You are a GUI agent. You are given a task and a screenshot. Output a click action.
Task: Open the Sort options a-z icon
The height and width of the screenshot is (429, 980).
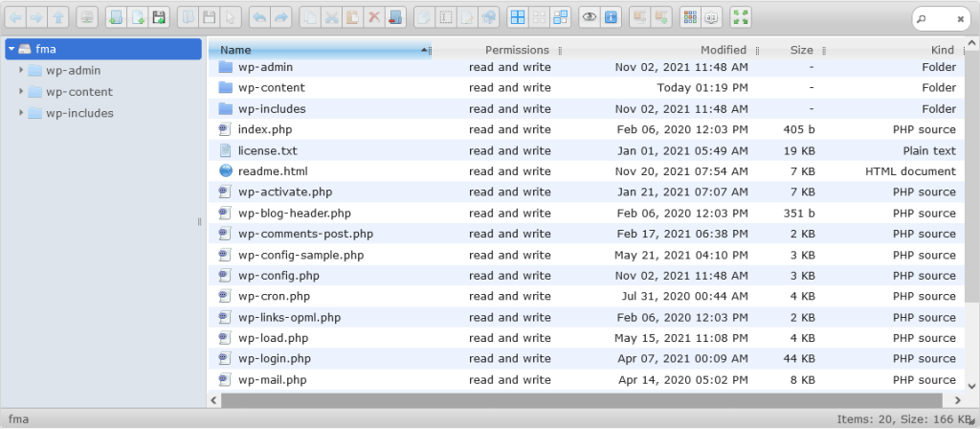click(711, 17)
